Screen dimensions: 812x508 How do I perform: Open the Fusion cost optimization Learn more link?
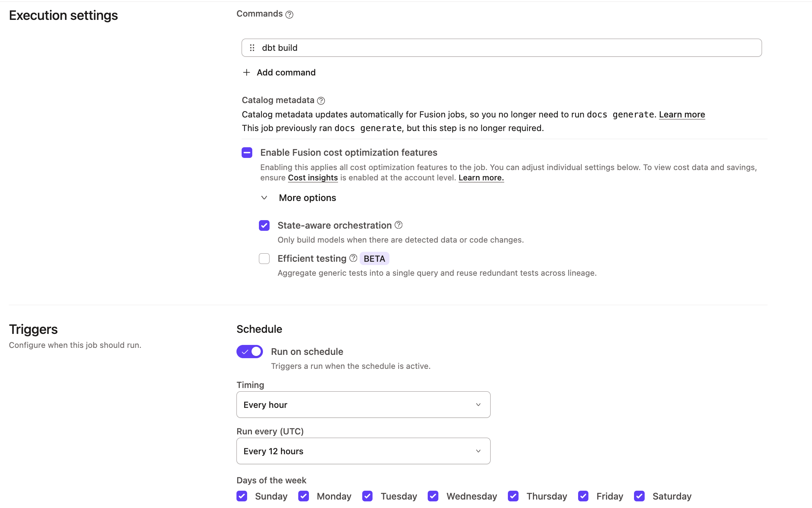481,178
